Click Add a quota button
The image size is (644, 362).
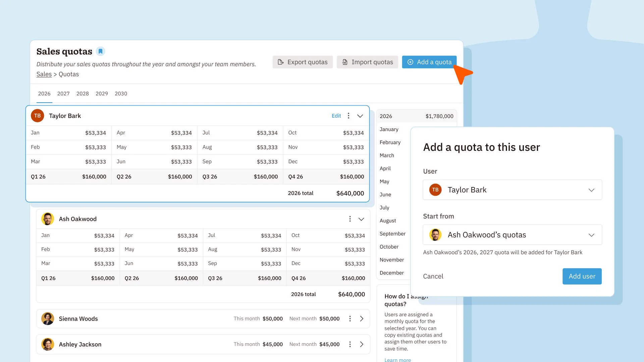pyautogui.click(x=429, y=62)
